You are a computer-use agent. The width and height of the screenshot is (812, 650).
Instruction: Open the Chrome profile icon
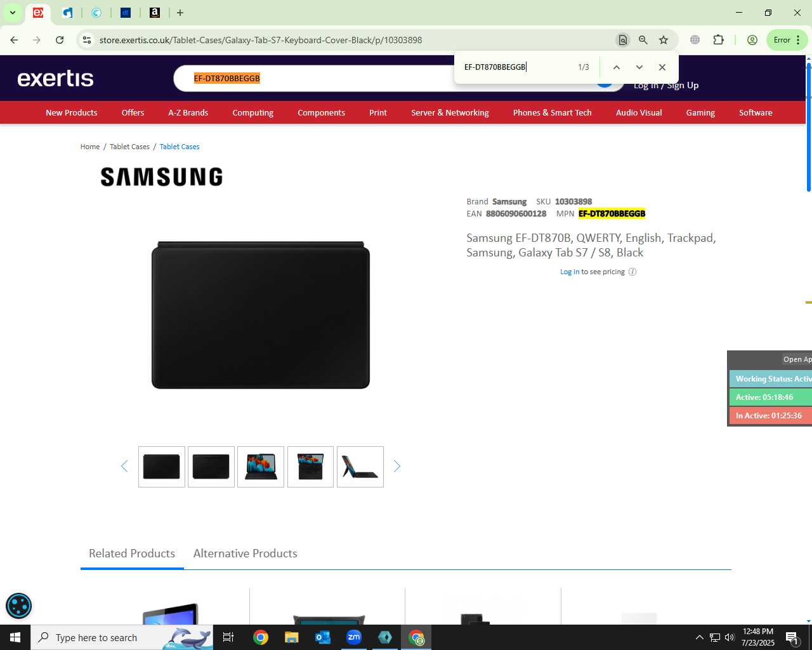click(752, 40)
